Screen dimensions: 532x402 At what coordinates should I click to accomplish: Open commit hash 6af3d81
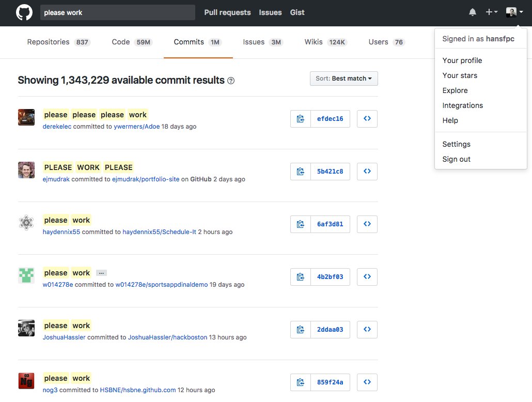point(330,224)
